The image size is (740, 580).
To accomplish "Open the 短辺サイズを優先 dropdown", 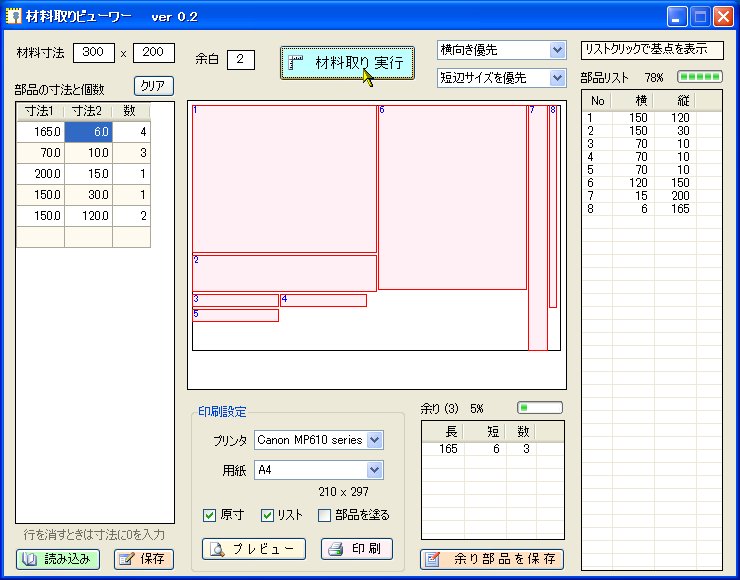I will pos(557,78).
